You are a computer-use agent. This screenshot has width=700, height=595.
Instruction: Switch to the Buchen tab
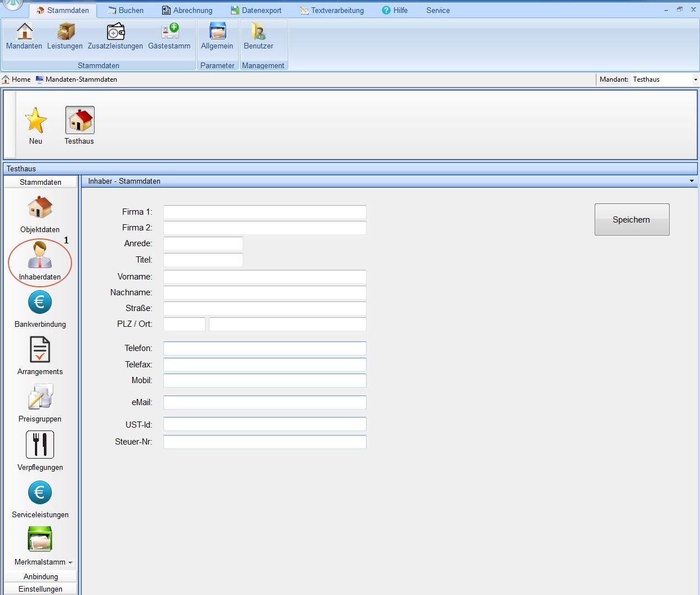pyautogui.click(x=126, y=10)
